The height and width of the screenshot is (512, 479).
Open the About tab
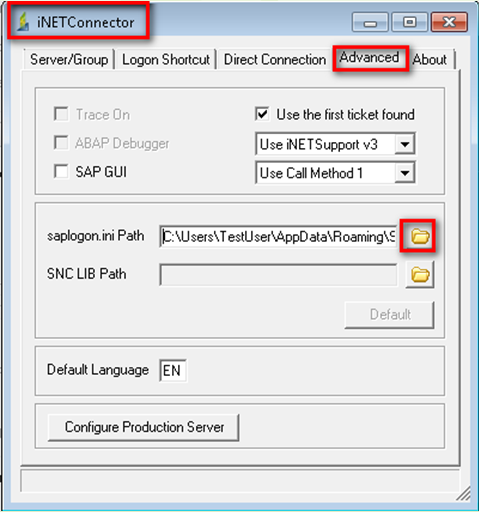click(x=430, y=60)
